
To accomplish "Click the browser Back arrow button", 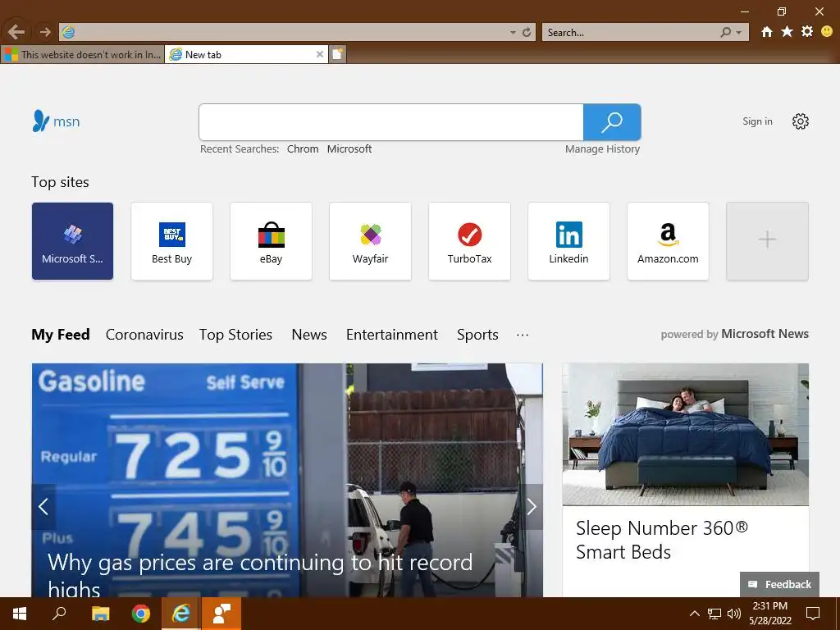I will coord(16,32).
